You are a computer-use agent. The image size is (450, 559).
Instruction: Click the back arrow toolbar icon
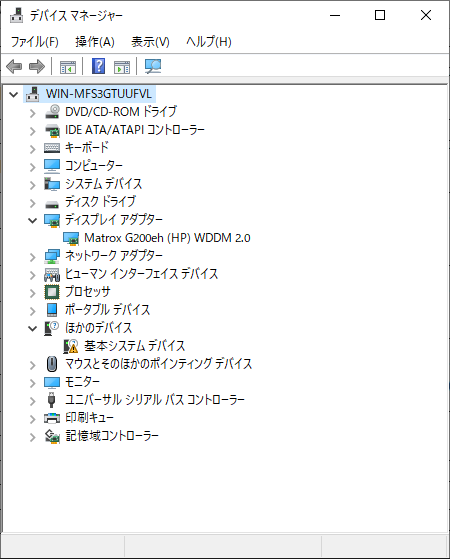tap(14, 66)
